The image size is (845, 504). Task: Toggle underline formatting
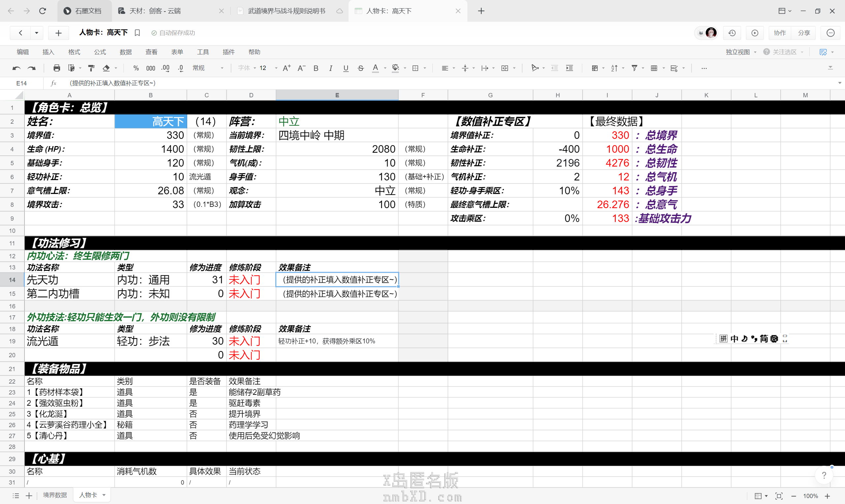[x=346, y=68]
